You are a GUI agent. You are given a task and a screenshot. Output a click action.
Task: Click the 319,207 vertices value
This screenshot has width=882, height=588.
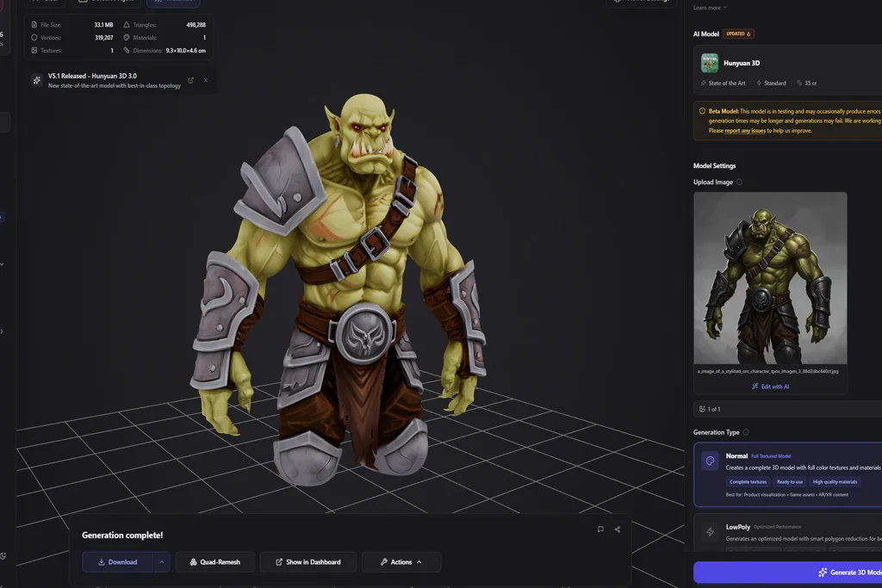point(104,38)
